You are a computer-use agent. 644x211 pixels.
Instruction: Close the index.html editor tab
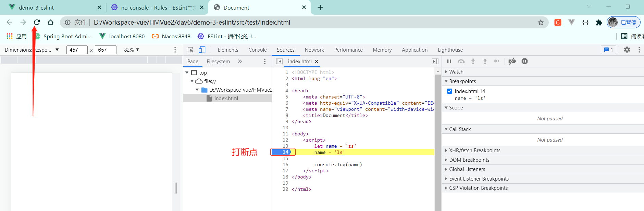click(317, 62)
